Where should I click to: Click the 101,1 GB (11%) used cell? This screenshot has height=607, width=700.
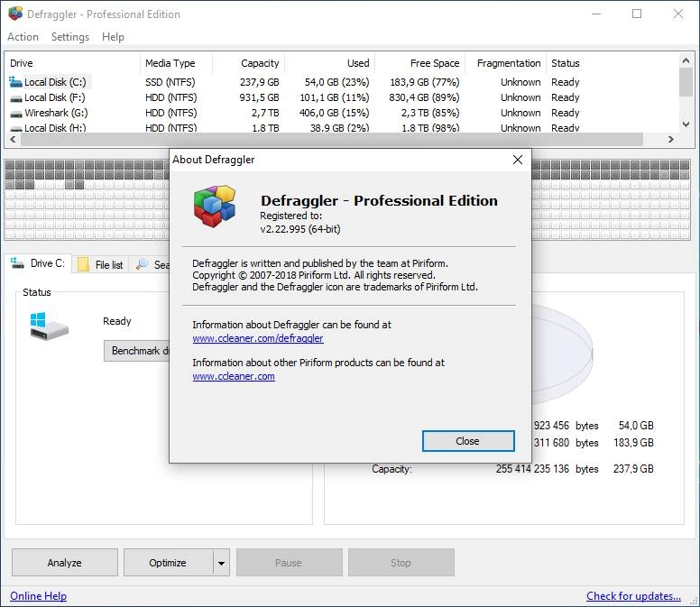[335, 97]
